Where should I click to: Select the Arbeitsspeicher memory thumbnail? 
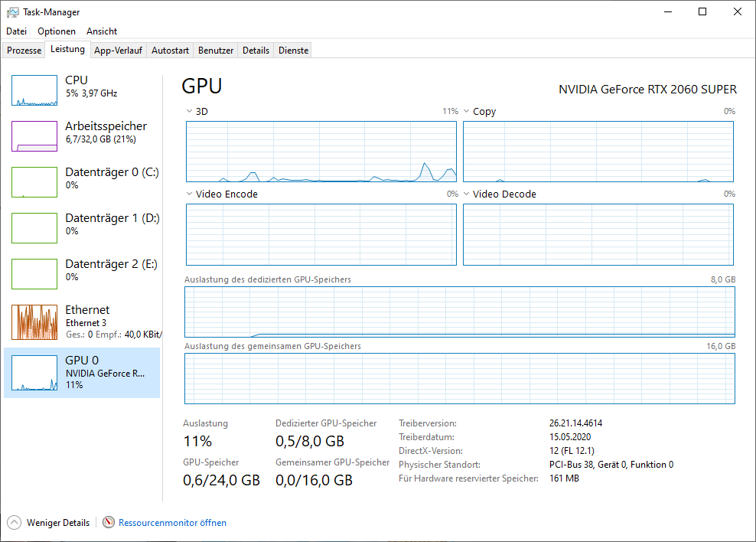34,136
